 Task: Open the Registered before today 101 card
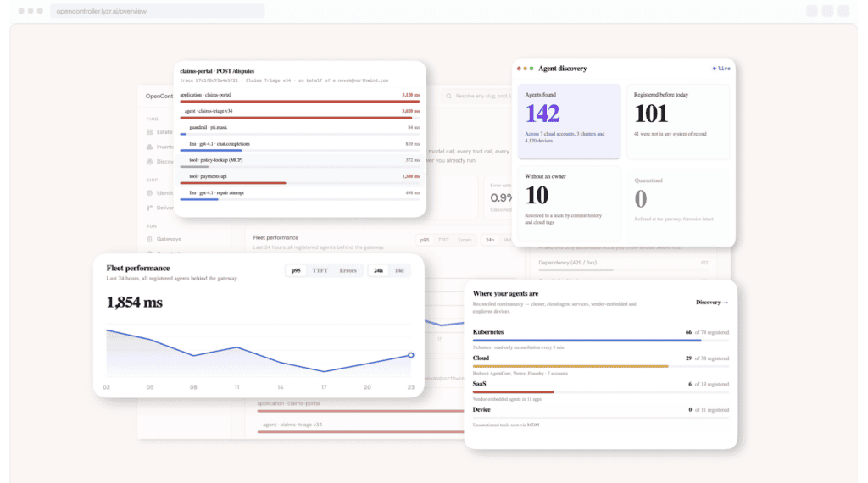click(678, 122)
